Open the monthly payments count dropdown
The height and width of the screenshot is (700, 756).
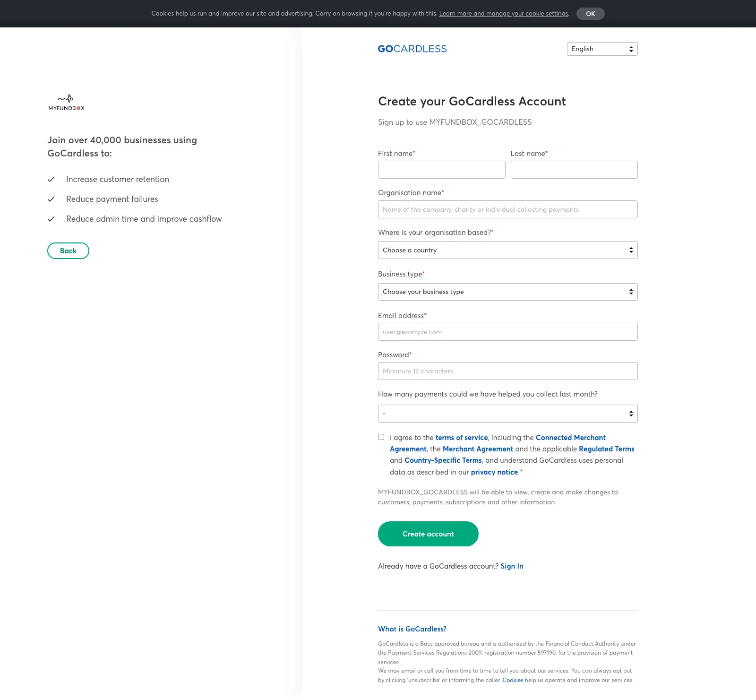tap(507, 414)
